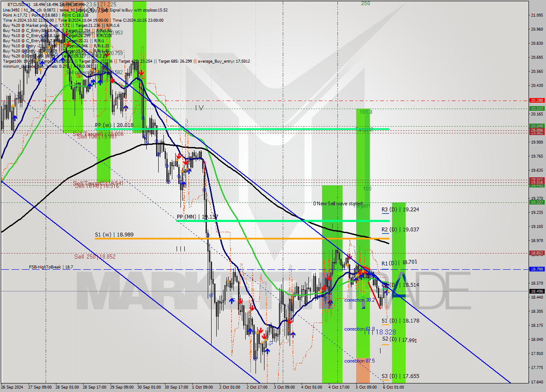Click the '28 Sep 17:00' time label
This screenshot has width=546, height=392.
click(94, 387)
